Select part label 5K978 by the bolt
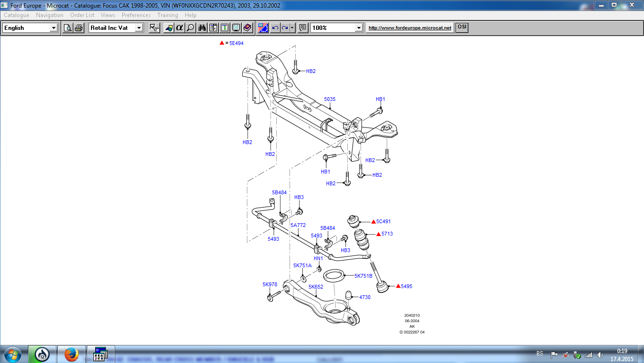The height and width of the screenshot is (363, 644). point(270,284)
